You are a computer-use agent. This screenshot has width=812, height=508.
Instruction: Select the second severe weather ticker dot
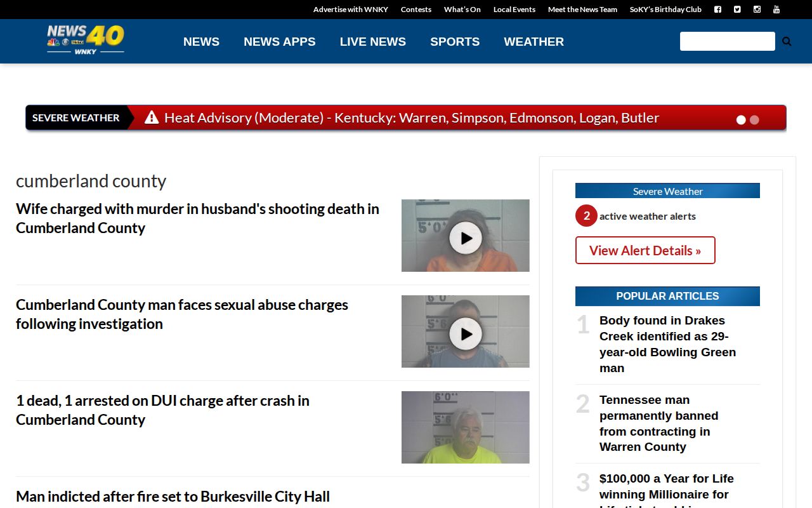coord(754,119)
